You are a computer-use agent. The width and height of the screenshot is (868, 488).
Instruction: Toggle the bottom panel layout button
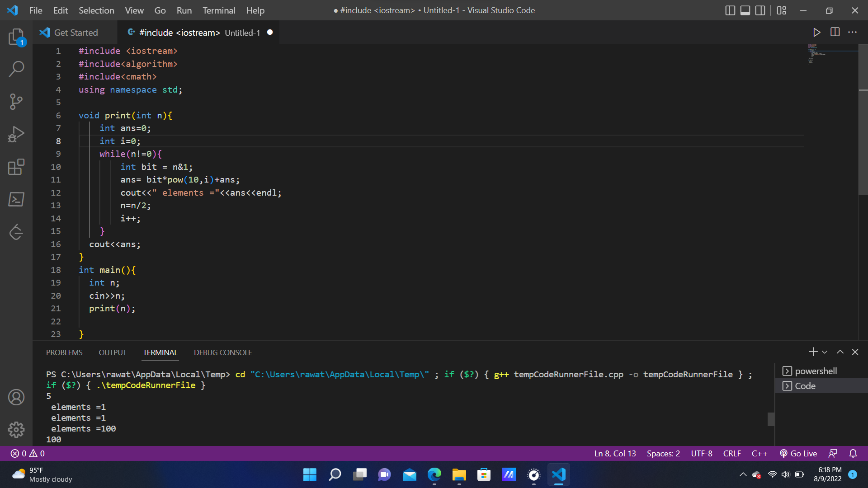745,10
